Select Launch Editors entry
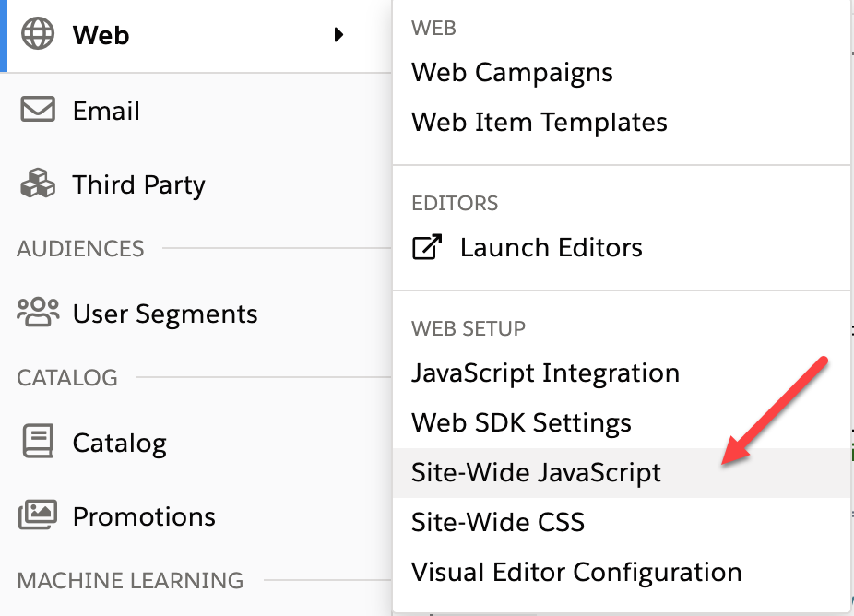Image resolution: width=854 pixels, height=616 pixels. click(552, 248)
